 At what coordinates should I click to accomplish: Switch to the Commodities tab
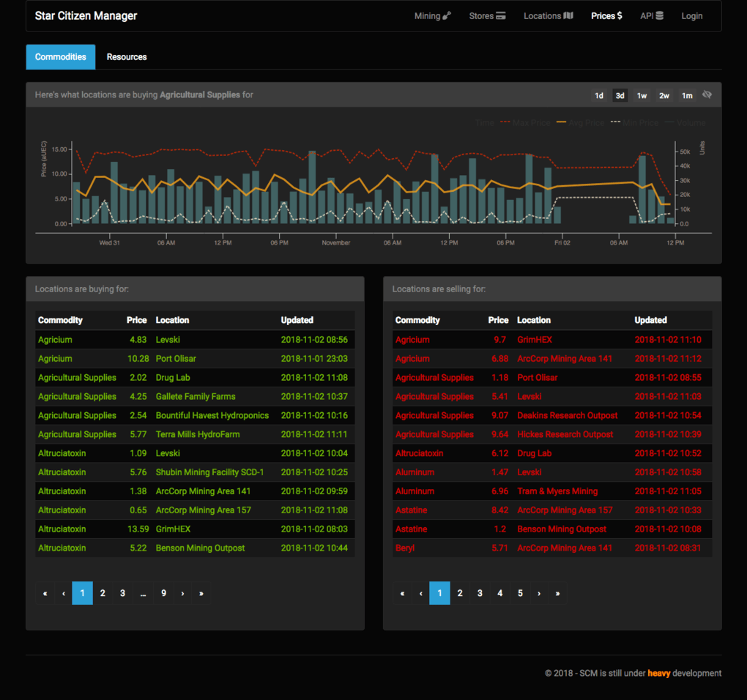61,56
